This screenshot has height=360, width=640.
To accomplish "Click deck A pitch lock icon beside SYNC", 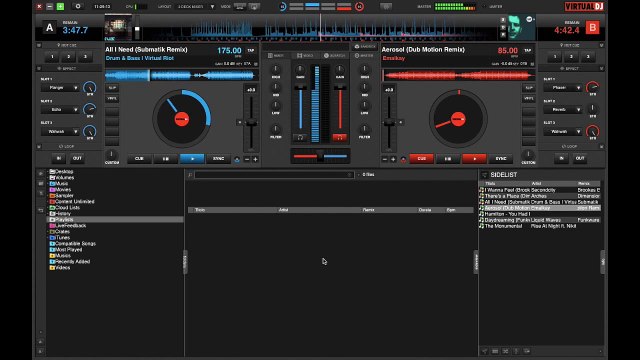I will (x=237, y=159).
